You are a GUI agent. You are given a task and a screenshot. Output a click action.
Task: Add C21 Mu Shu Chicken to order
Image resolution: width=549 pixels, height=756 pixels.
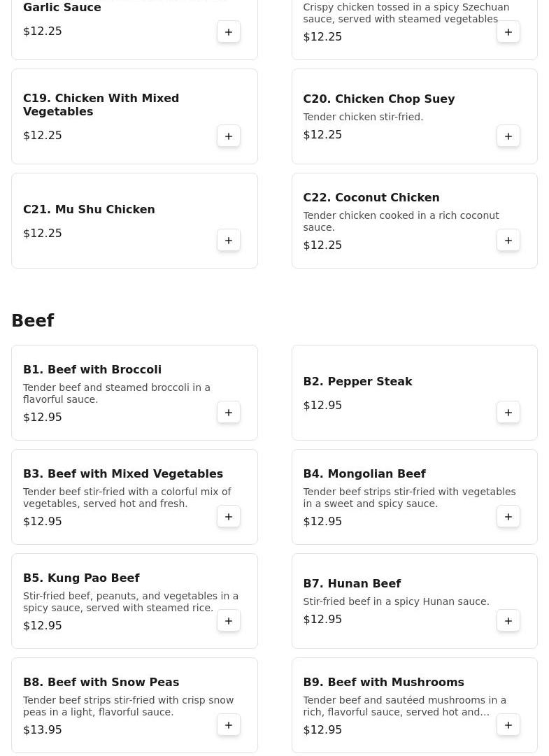tap(229, 240)
